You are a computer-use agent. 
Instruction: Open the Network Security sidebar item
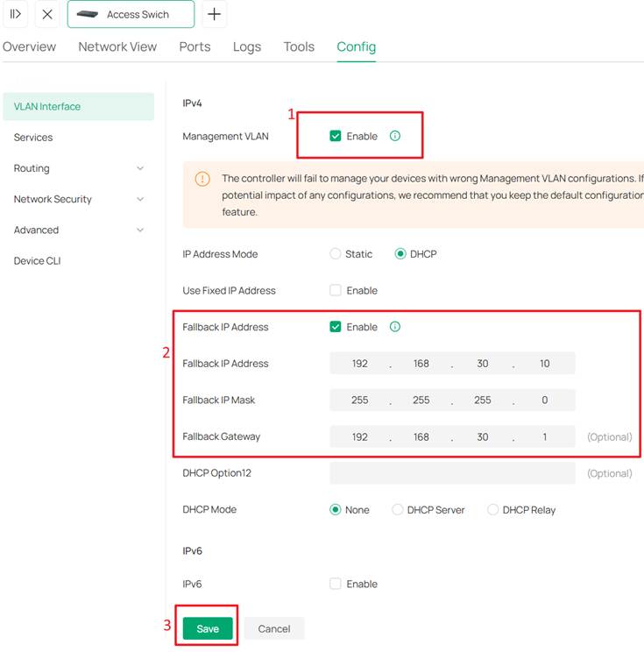click(53, 199)
